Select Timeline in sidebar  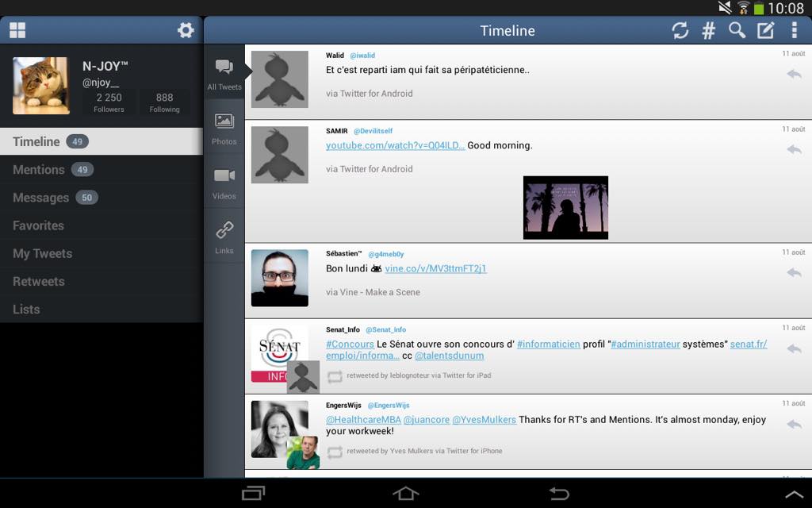(101, 141)
